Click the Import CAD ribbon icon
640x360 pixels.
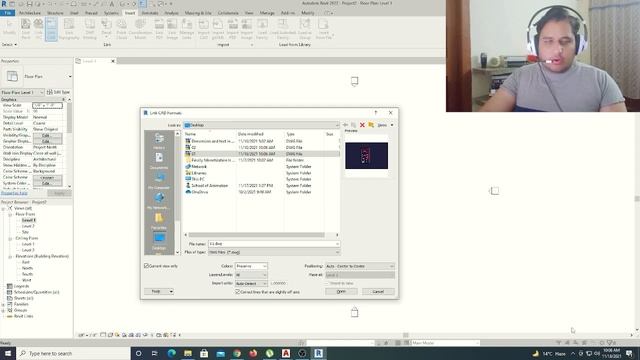[x=204, y=29]
